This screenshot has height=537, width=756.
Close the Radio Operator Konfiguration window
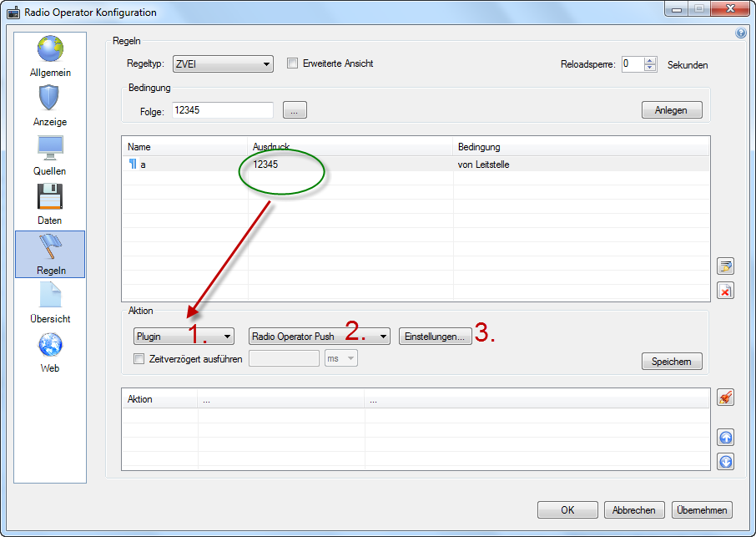[730, 8]
